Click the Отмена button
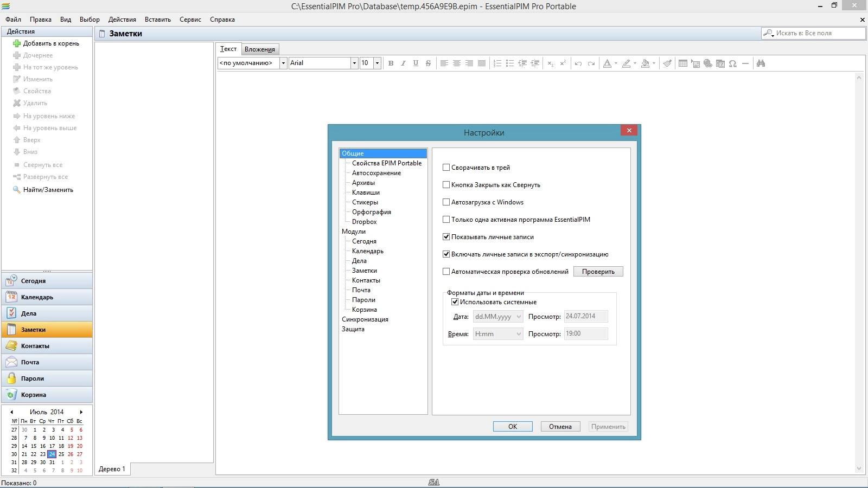The image size is (868, 488). (560, 427)
